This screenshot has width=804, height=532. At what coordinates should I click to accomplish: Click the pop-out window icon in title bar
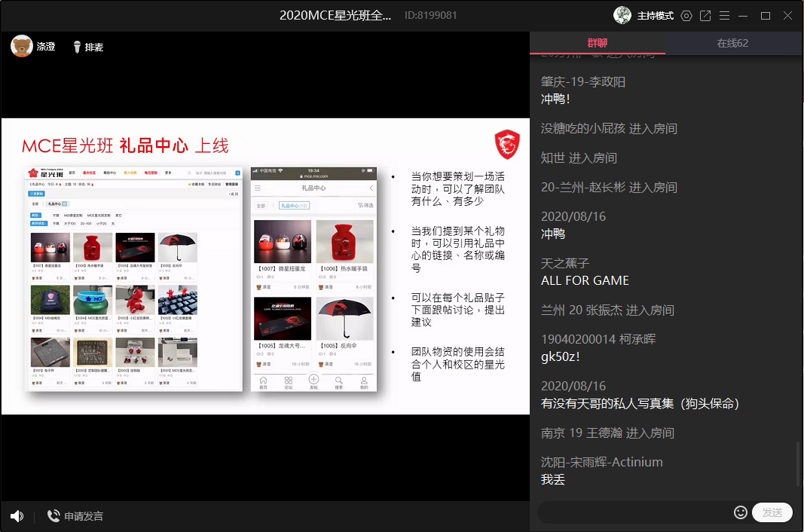(x=705, y=16)
